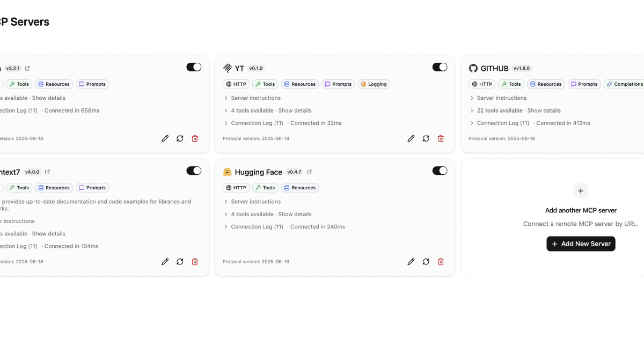This screenshot has height=362, width=644.
Task: Show details in the v3.2.1 card
Action: [49, 98]
